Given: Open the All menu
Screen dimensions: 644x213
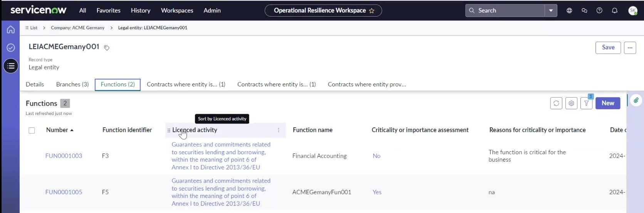Looking at the screenshot, I should [x=82, y=10].
